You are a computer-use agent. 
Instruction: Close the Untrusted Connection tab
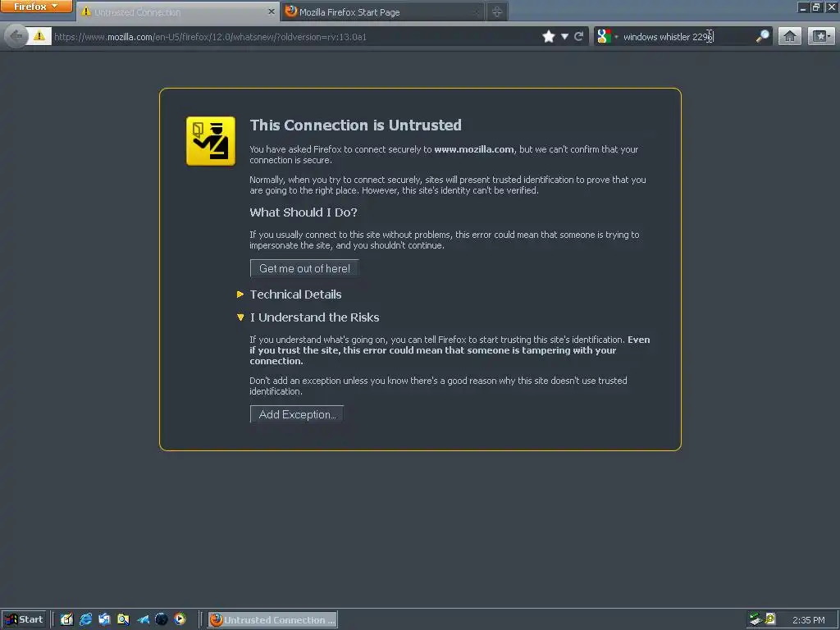(272, 11)
